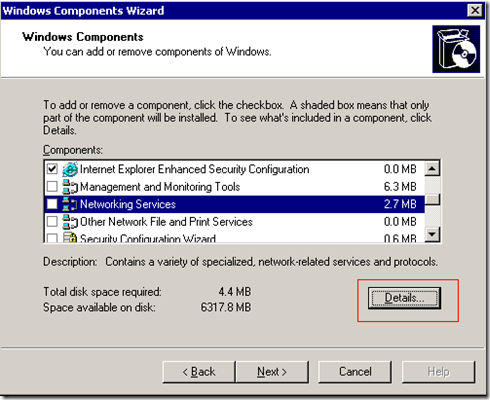The height and width of the screenshot is (400, 490).
Task: Click the components list scroll down arrow
Action: pyautogui.click(x=432, y=234)
